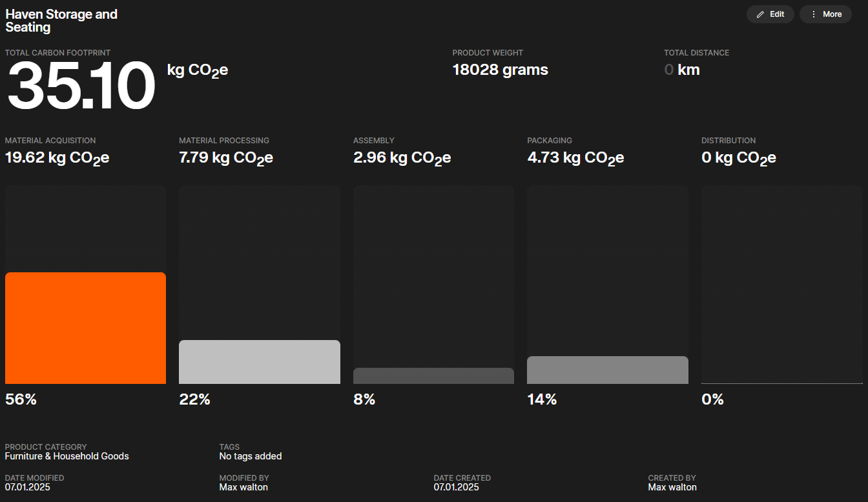
Task: Click the 0 km total distance value
Action: click(x=682, y=70)
